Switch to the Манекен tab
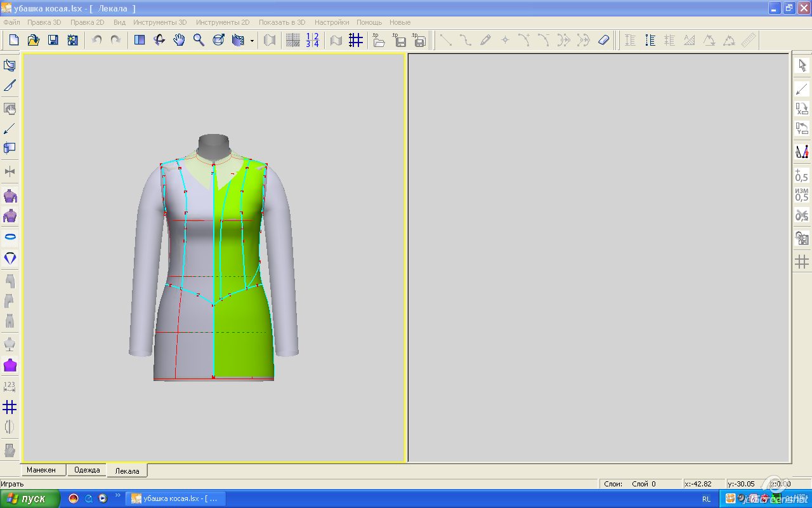The image size is (812, 508). (41, 470)
